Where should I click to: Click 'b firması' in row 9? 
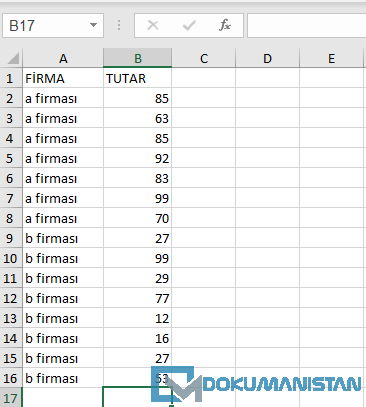click(51, 238)
